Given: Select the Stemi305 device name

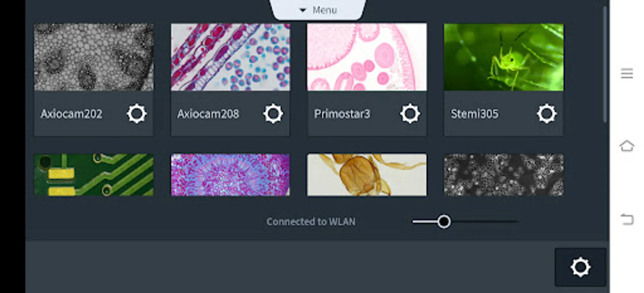Looking at the screenshot, I should (474, 114).
